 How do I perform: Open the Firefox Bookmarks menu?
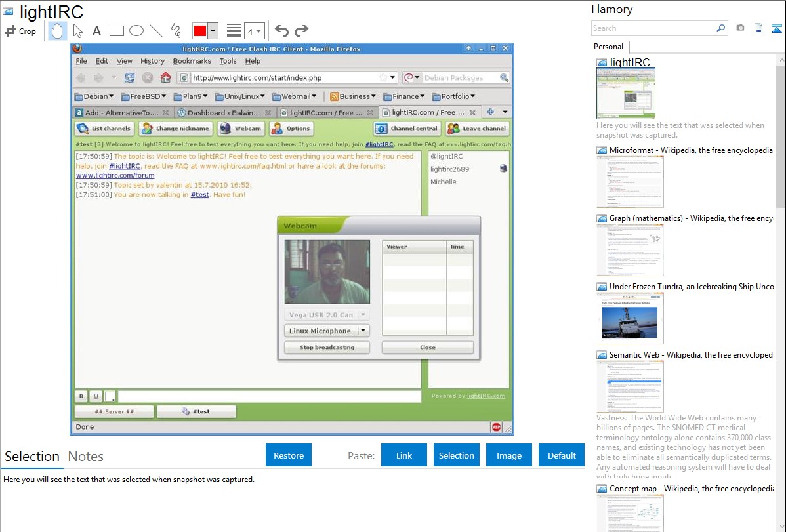[192, 61]
